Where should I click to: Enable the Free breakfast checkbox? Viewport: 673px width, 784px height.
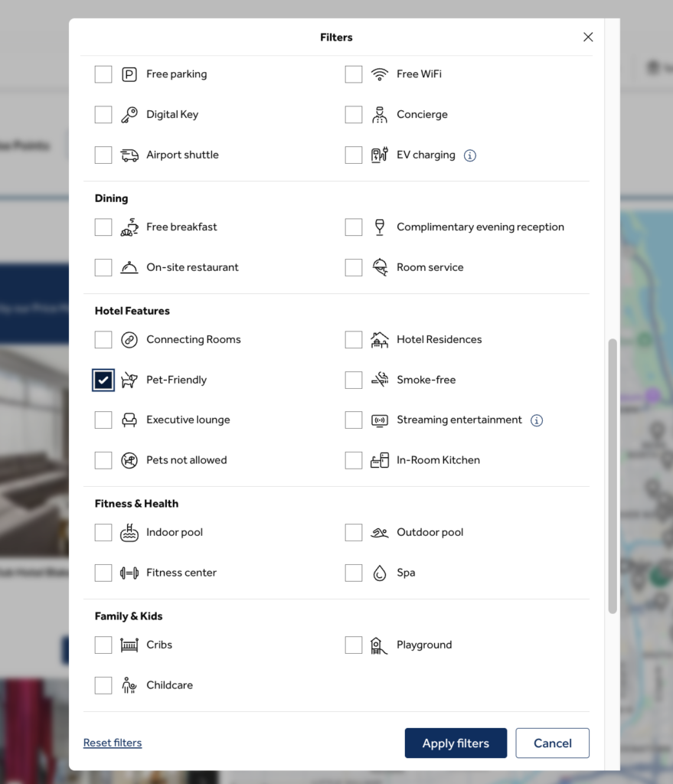(x=103, y=227)
